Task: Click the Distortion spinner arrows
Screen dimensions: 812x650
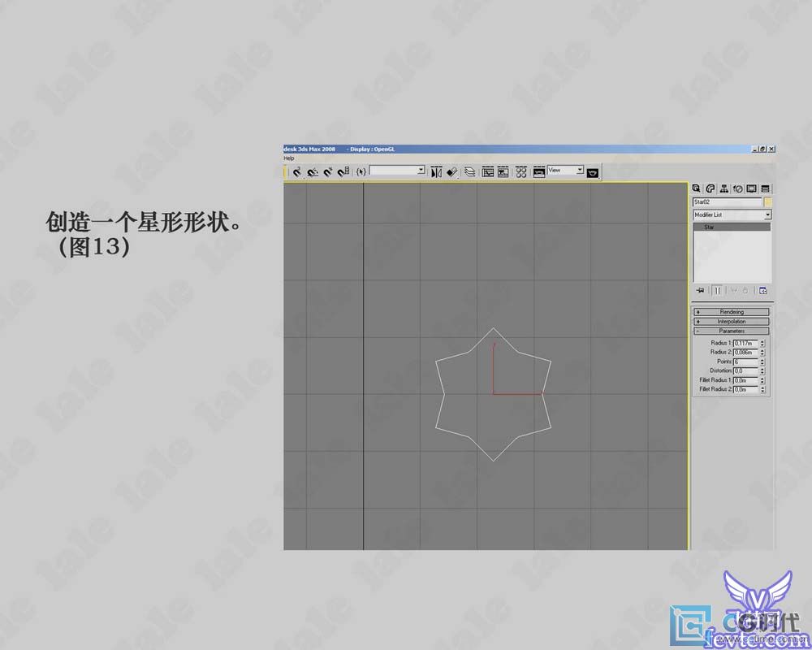Action: (x=762, y=371)
